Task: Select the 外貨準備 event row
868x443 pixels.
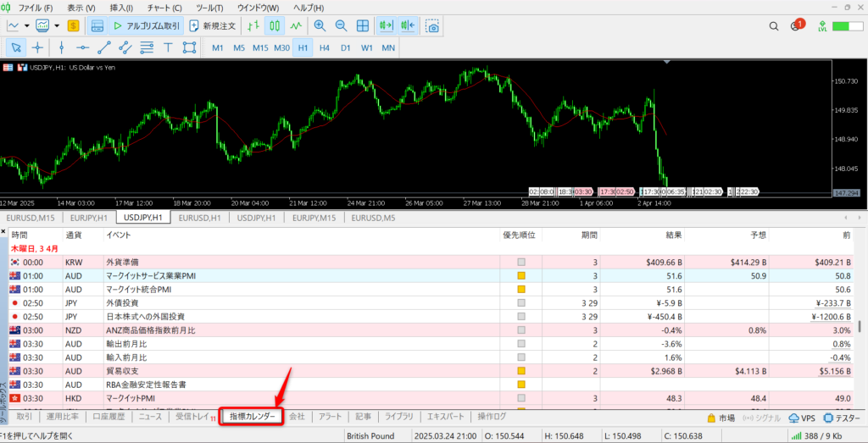Action: tap(431, 262)
